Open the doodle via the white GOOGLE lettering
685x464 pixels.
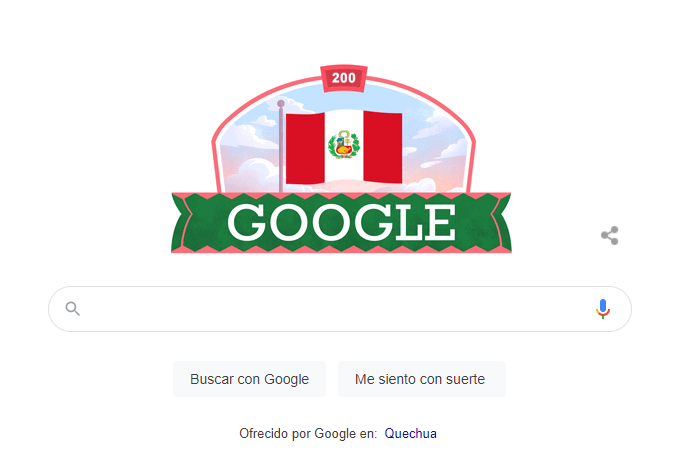[x=341, y=223]
